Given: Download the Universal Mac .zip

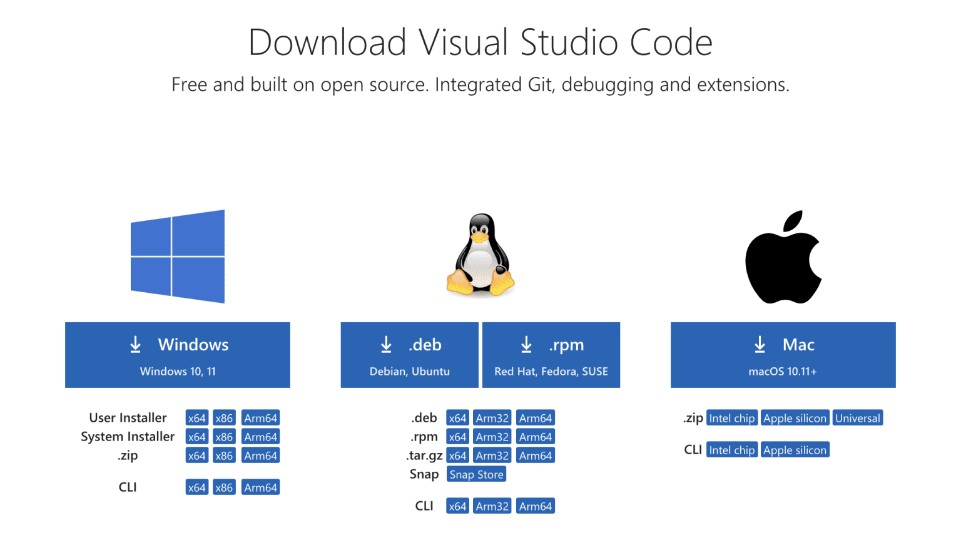Looking at the screenshot, I should click(x=858, y=417).
